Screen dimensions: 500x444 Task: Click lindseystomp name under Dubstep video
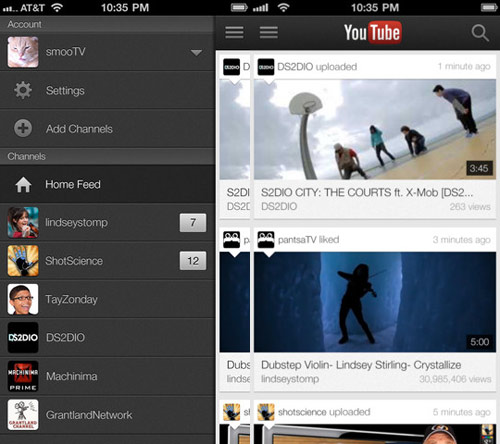[290, 379]
